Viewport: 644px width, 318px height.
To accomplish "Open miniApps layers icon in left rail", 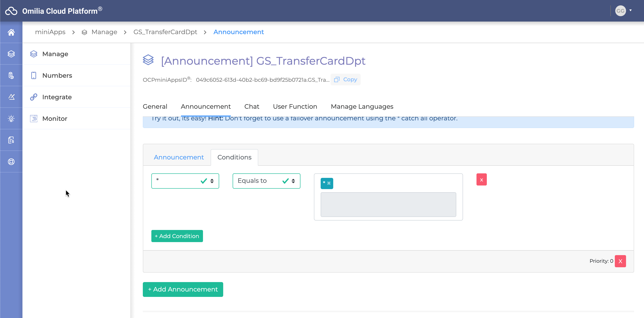I will (x=11, y=54).
